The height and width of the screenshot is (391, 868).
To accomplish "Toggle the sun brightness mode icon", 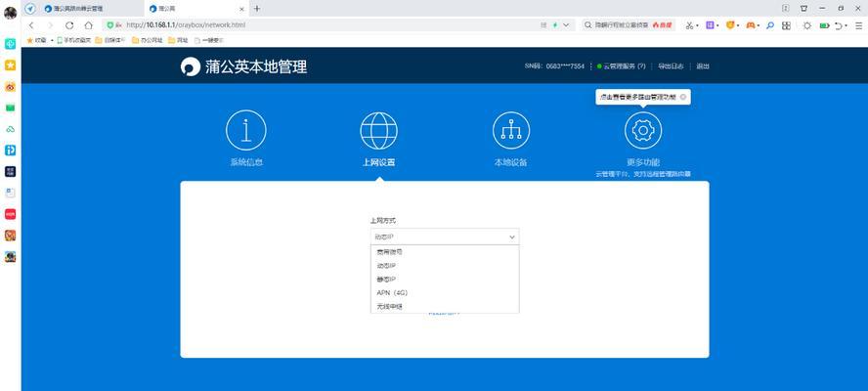I will tap(807, 25).
